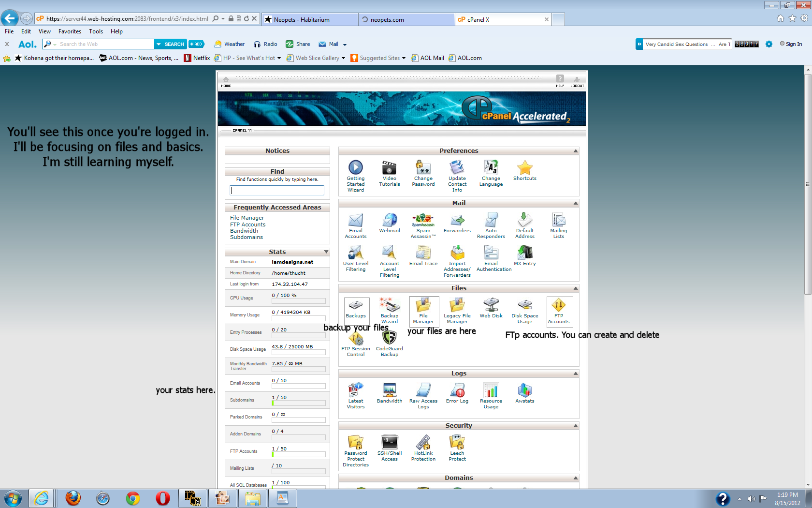Expand Web Slice Gallery dropdown
The image size is (812, 508).
(343, 58)
